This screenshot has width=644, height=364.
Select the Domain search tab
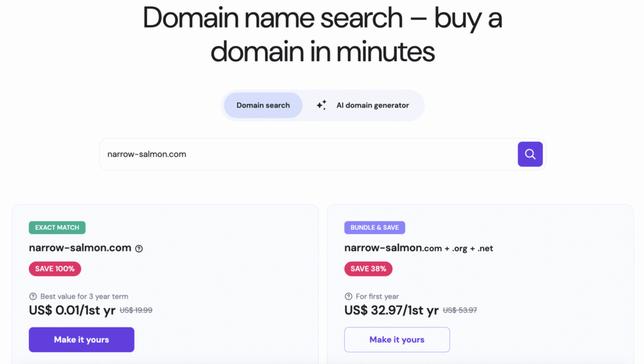(x=263, y=105)
